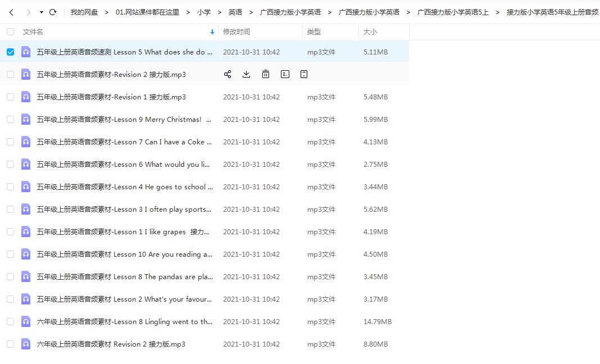
Task: Click audio icon of Lesson 4 He goes to school
Action: pyautogui.click(x=26, y=187)
